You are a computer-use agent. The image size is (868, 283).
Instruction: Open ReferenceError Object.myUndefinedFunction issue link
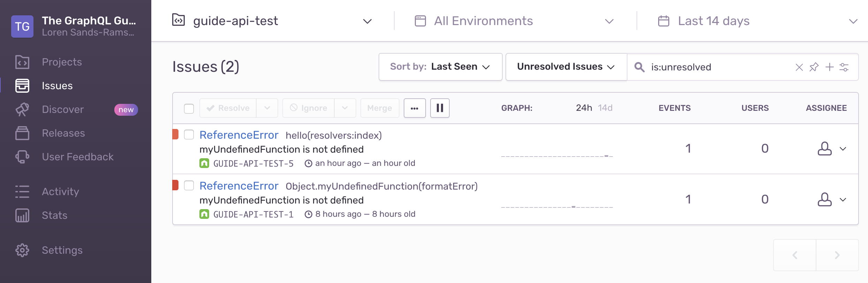point(239,186)
